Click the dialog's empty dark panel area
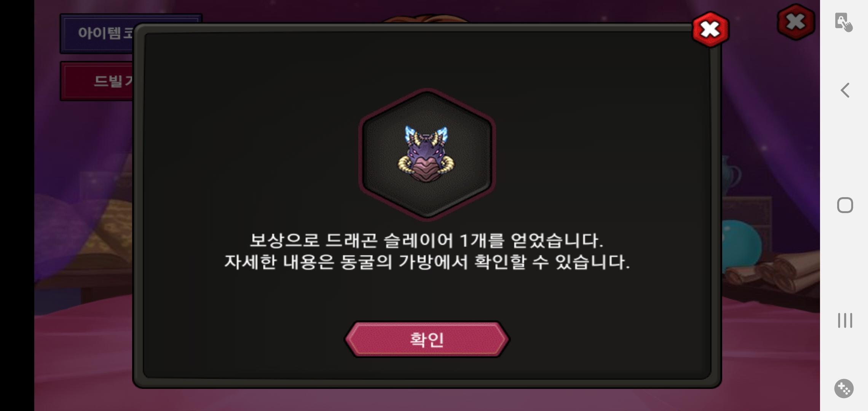 [247, 152]
